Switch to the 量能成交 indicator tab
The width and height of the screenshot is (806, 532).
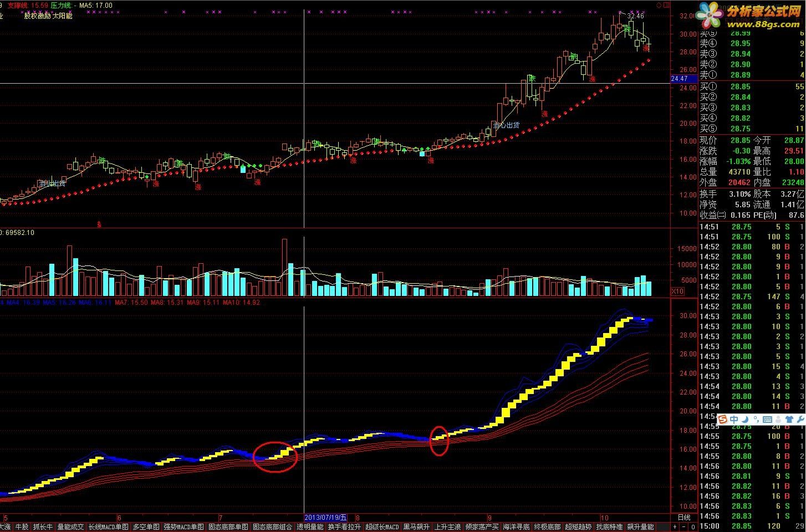tap(70, 527)
